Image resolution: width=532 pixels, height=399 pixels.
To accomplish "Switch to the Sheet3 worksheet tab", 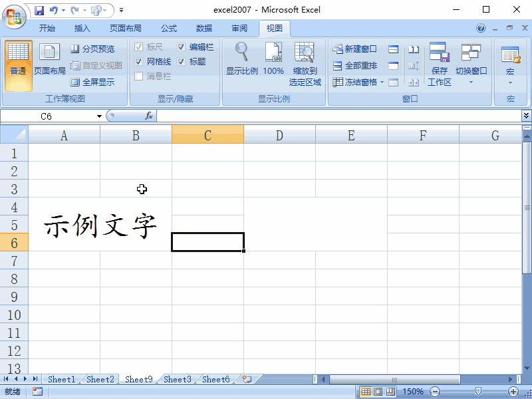I will pyautogui.click(x=176, y=378).
